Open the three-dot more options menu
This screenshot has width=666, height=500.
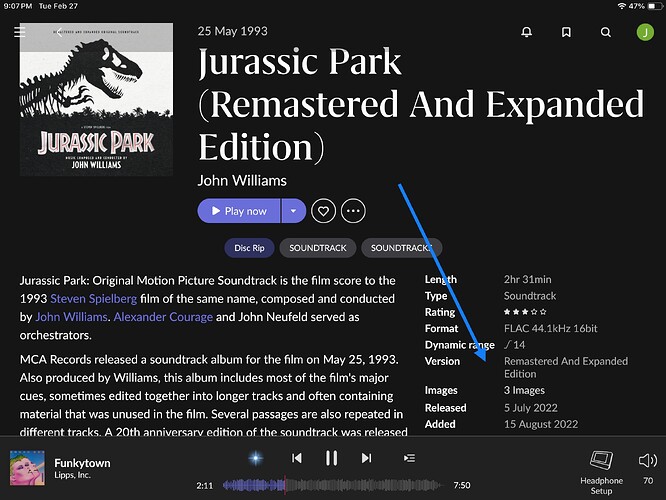click(x=353, y=211)
